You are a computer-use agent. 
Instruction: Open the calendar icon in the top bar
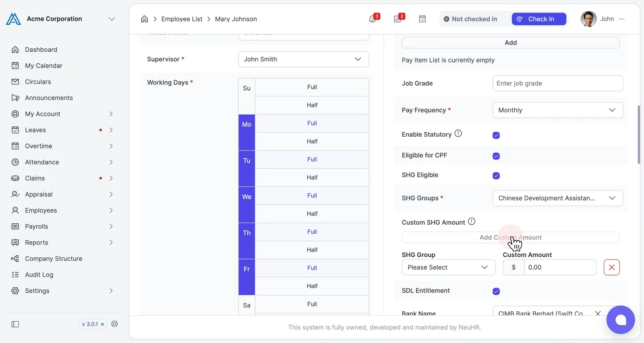tap(422, 19)
